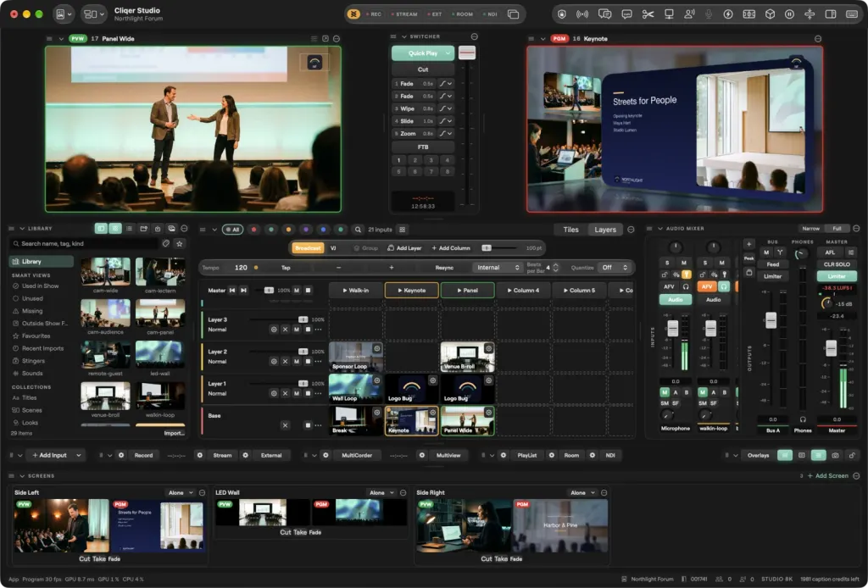
Task: Click the Add Screen button
Action: coord(828,475)
